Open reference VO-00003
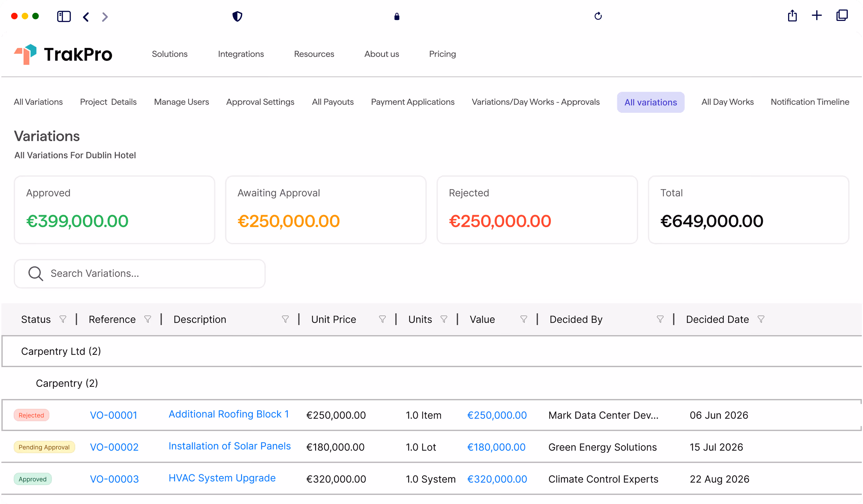Screen dimensions: 863x504 (x=114, y=479)
